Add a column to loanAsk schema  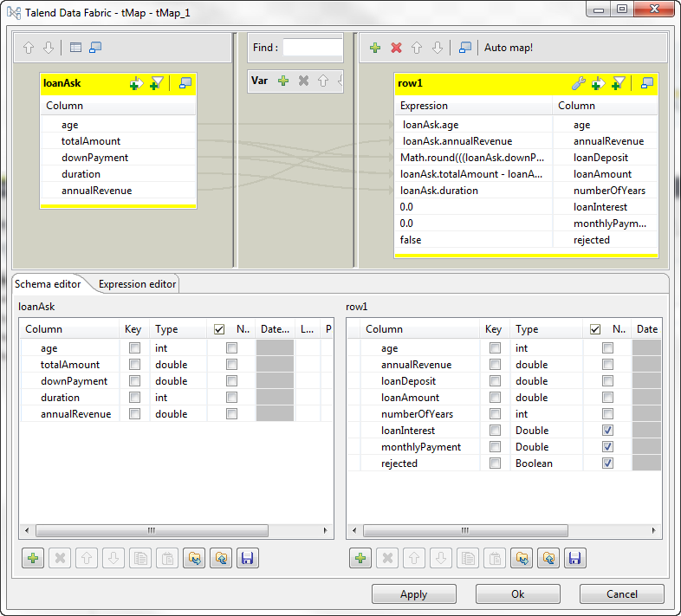pos(33,558)
